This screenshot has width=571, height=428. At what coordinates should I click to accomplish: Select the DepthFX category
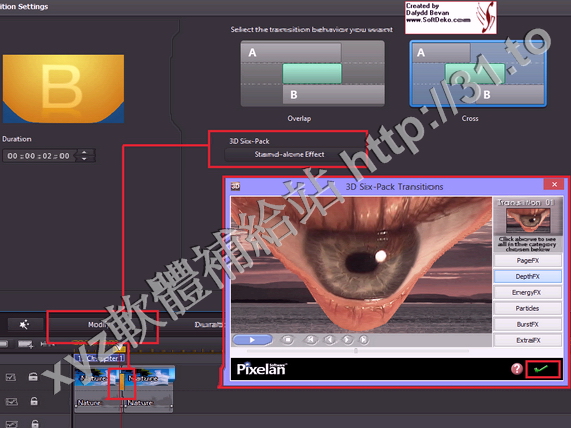[527, 276]
